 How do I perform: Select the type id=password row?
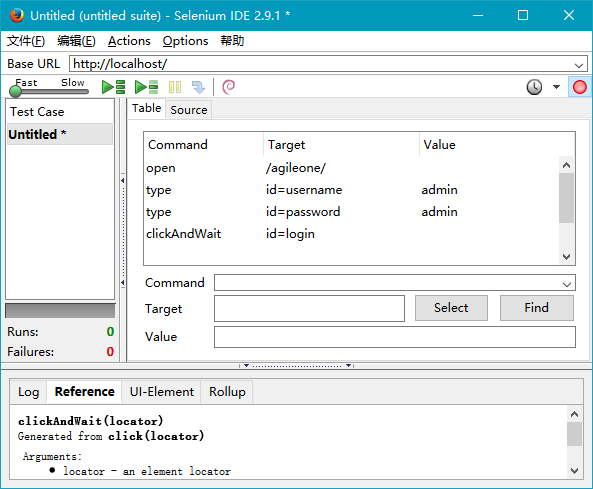point(352,212)
